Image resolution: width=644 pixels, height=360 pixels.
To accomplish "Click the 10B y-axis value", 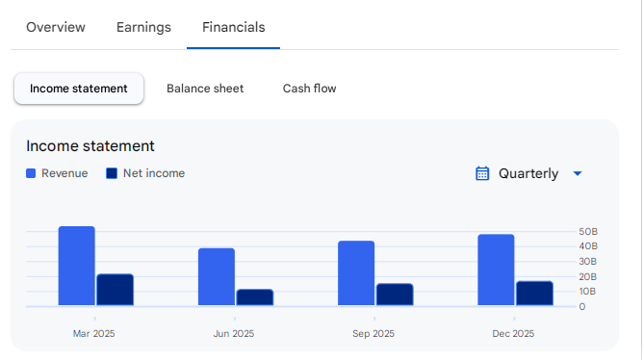I will (587, 292).
